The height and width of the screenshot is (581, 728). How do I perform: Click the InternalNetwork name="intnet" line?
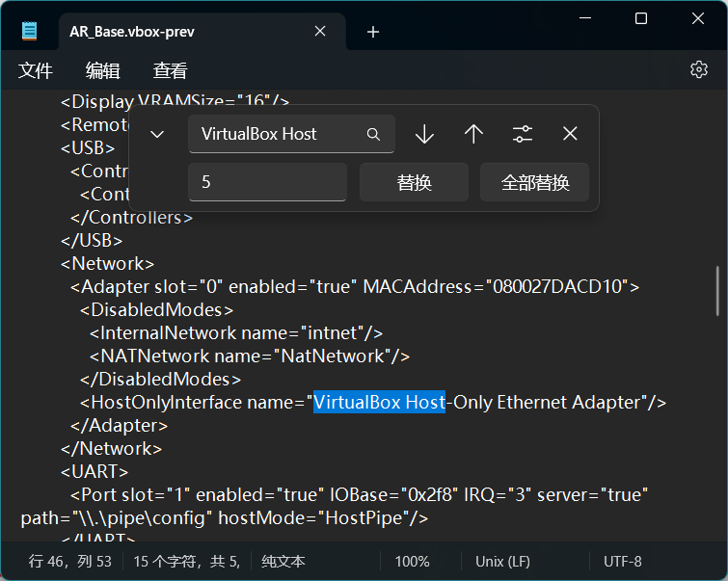click(x=236, y=333)
